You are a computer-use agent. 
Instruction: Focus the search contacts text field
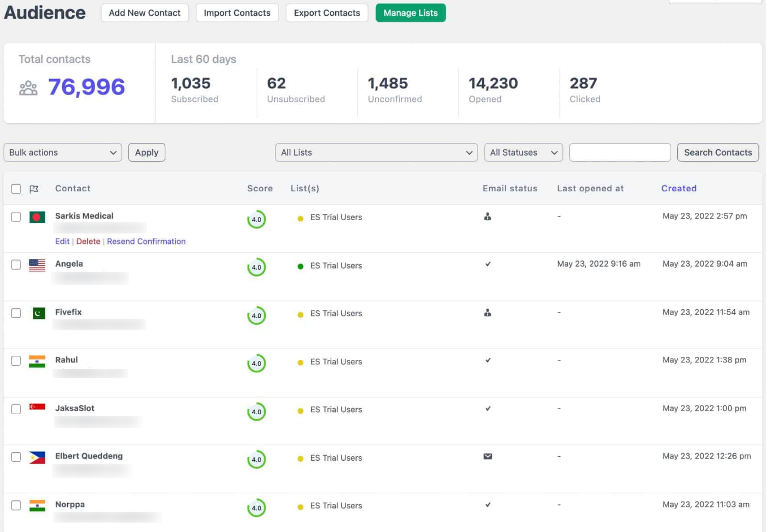point(620,152)
